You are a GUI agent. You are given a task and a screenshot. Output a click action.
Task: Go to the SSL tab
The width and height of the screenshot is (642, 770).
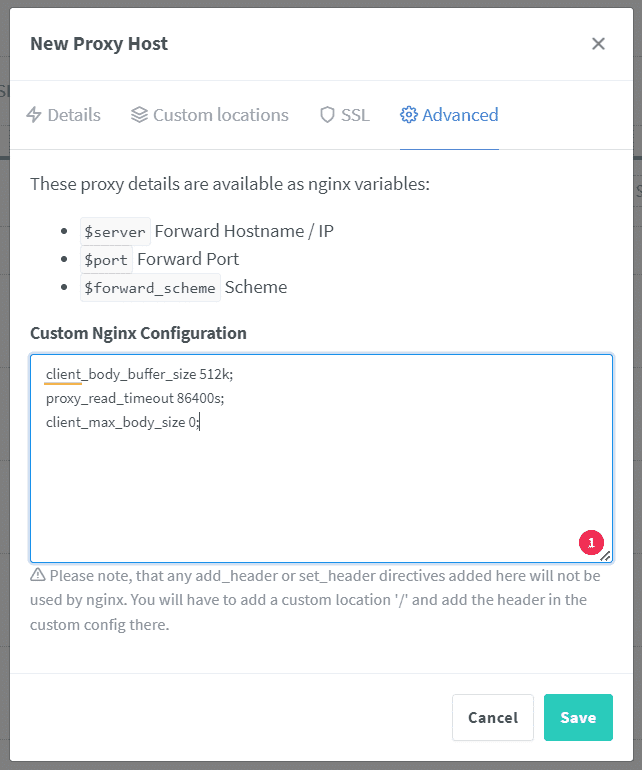(355, 115)
